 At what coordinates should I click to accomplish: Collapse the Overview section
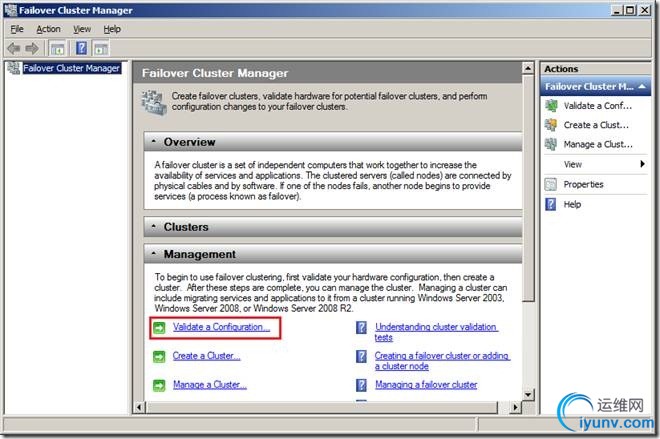click(x=154, y=142)
